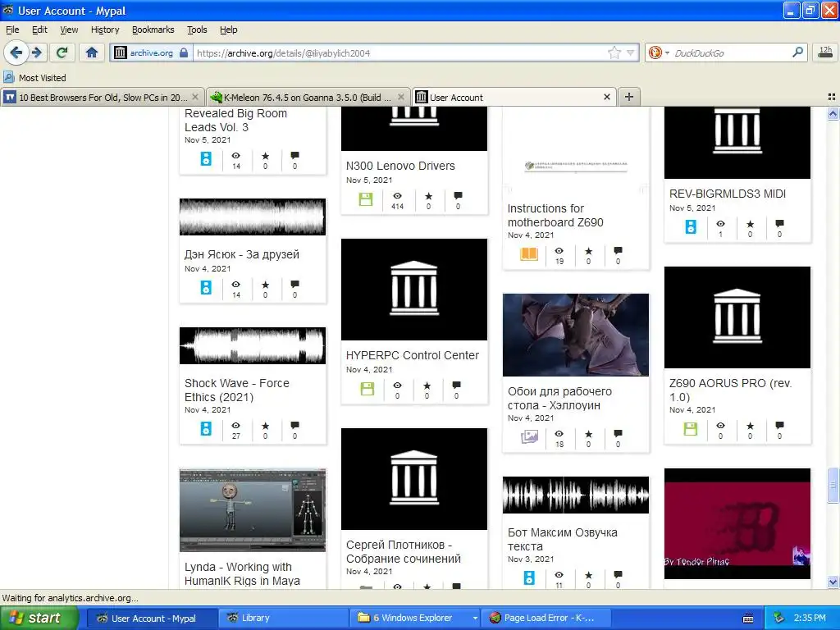Open Lynda - Working with HumanIK Rigs item
This screenshot has width=840, height=630.
242,573
